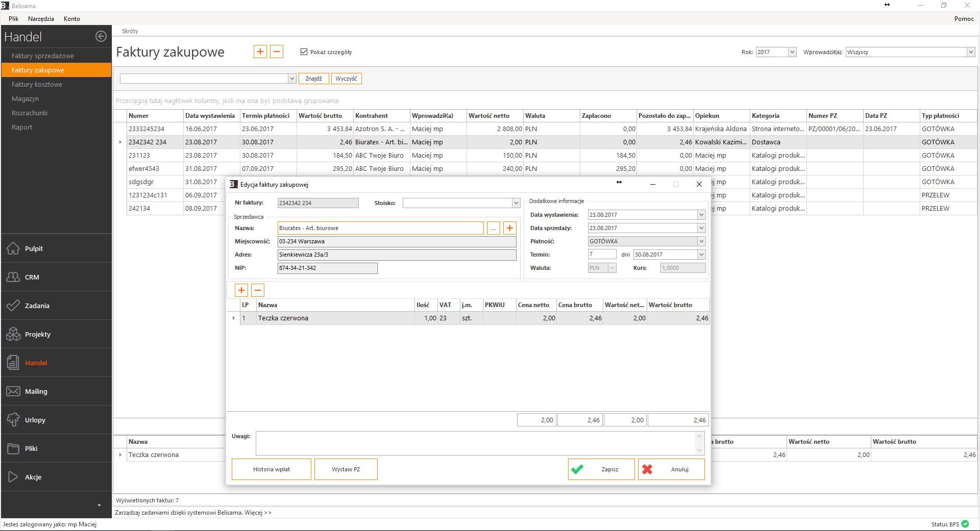Open the Mailing module
980x531 pixels.
click(x=36, y=391)
